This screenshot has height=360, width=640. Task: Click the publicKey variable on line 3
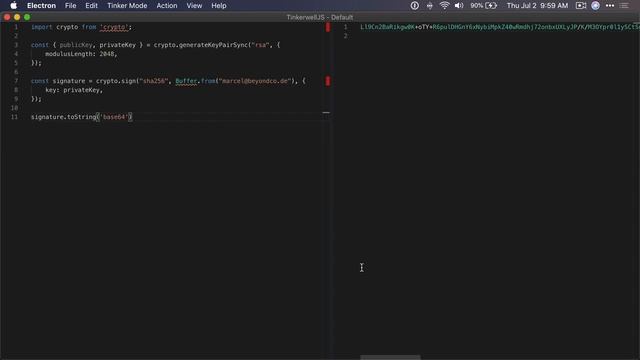click(76, 45)
